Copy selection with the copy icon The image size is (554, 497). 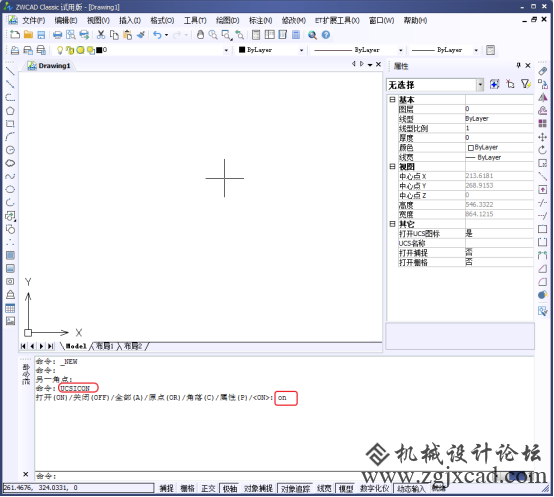pyautogui.click(x=114, y=35)
